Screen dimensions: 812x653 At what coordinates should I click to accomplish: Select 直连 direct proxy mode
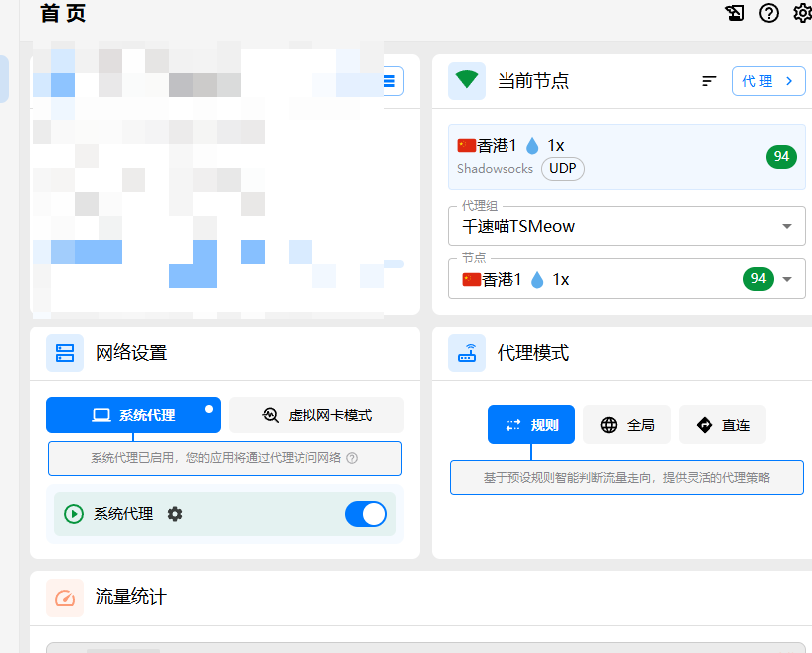click(722, 425)
